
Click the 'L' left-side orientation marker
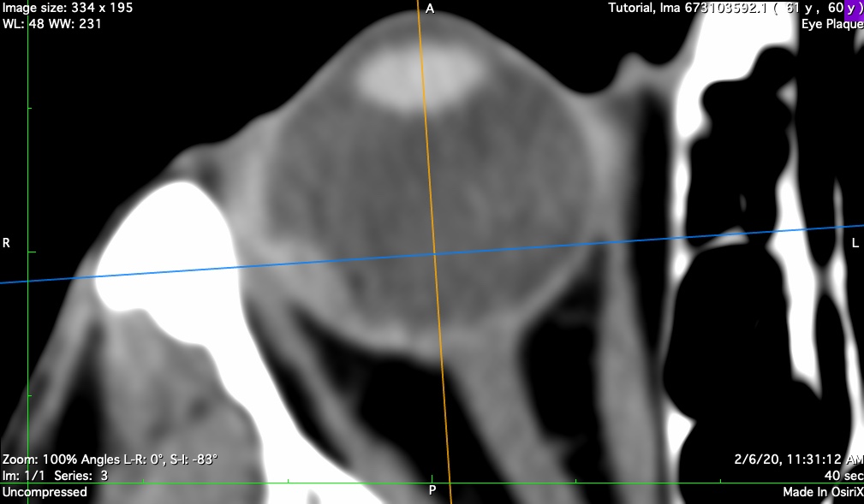point(855,243)
